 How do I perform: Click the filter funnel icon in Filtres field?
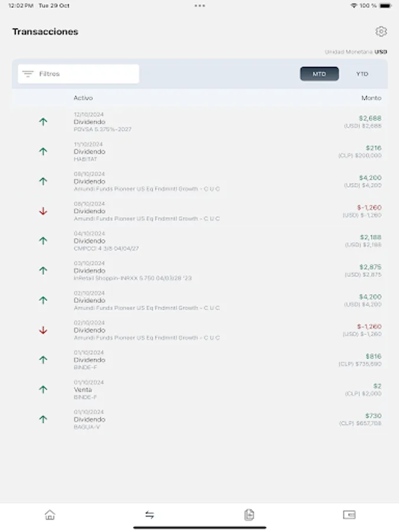[27, 73]
